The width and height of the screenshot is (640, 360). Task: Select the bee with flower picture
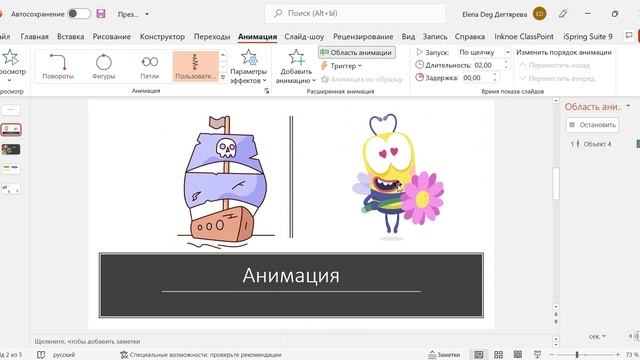(398, 177)
